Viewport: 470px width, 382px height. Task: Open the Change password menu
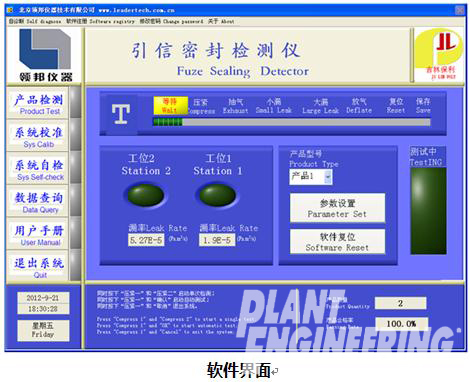point(171,21)
